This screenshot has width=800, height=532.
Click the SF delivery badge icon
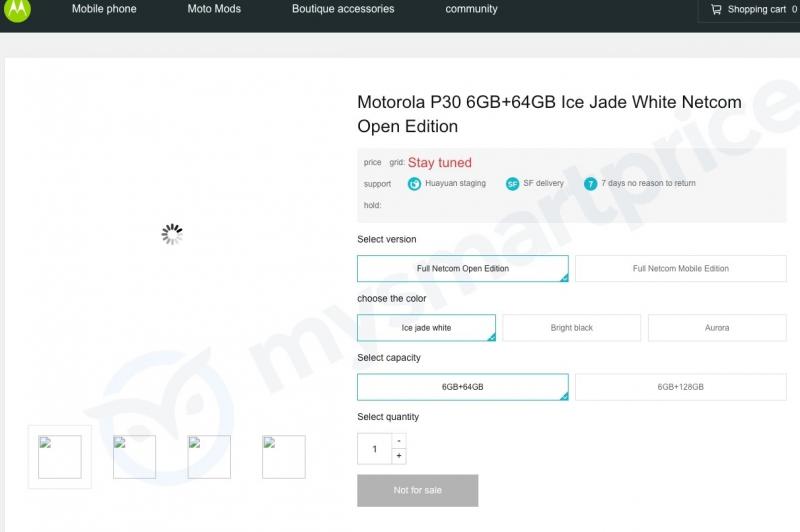click(x=512, y=184)
